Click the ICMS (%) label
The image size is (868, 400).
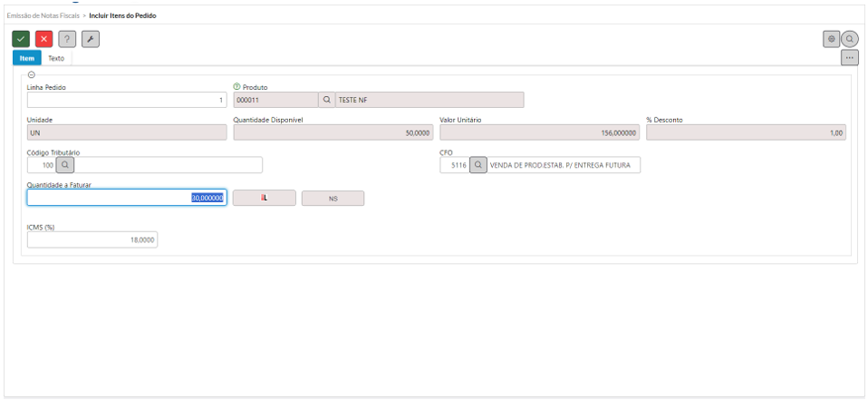(x=41, y=227)
